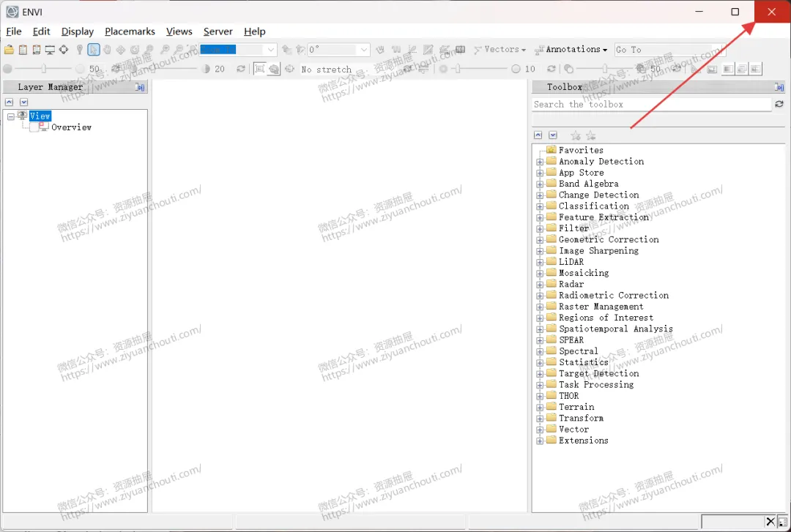
Task: Expand the Terrain folder
Action: (540, 408)
